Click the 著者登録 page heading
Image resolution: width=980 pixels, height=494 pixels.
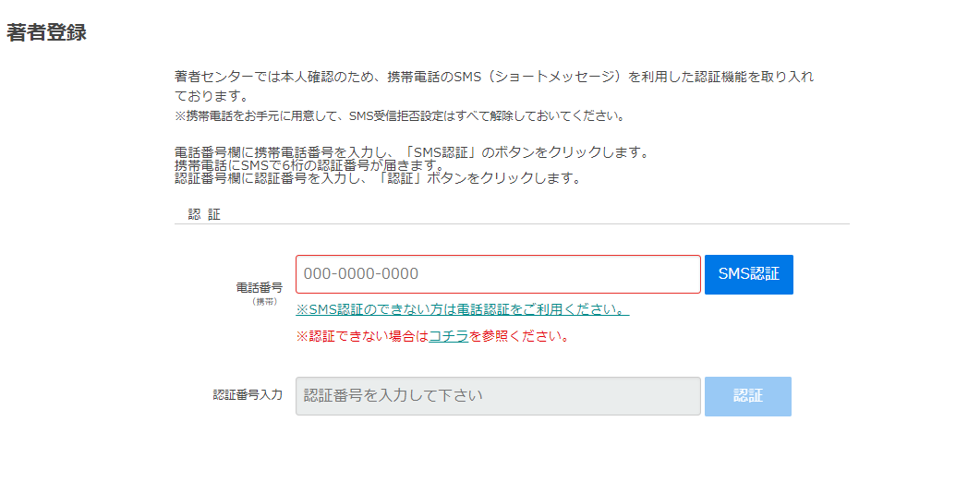point(46,33)
